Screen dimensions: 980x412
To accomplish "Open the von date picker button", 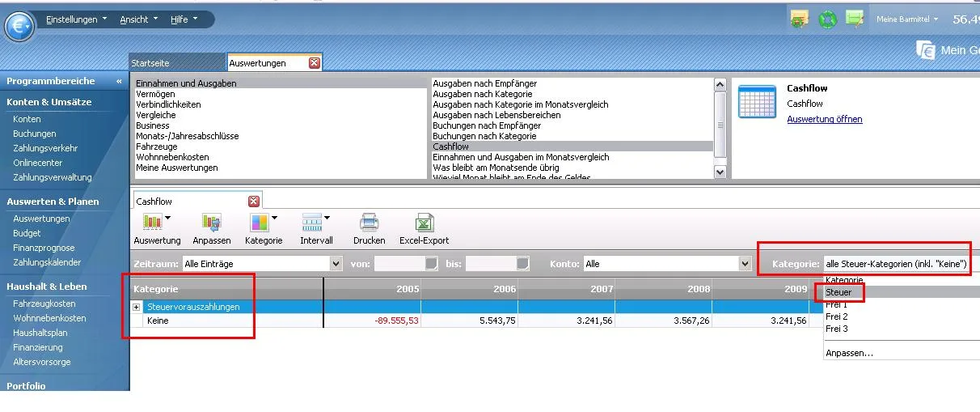I will click(x=431, y=264).
